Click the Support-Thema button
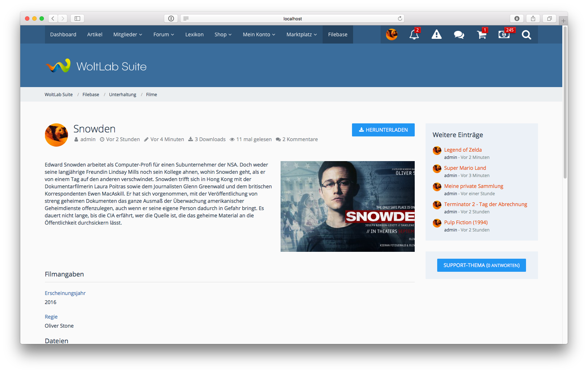This screenshot has width=588, height=373. [x=481, y=265]
